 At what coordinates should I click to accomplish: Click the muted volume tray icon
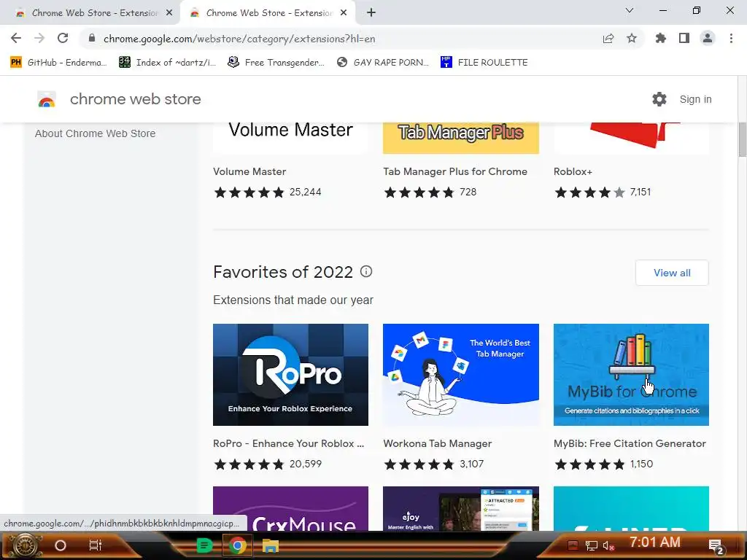coord(608,545)
